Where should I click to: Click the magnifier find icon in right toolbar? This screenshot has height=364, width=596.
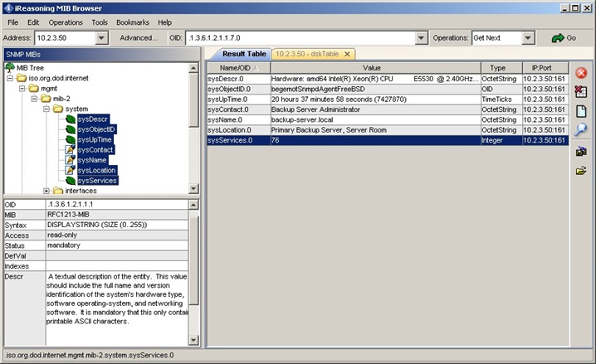(581, 129)
